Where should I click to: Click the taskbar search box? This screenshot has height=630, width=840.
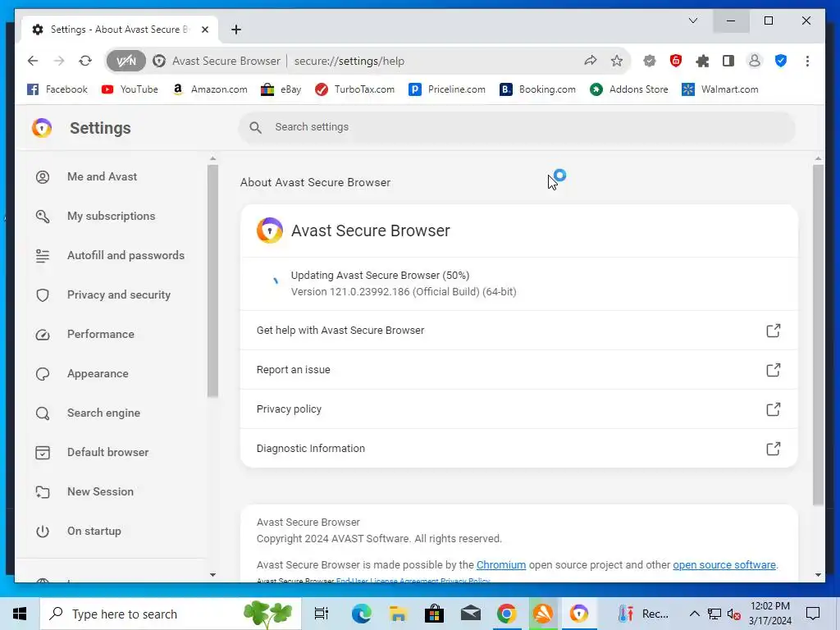point(171,614)
